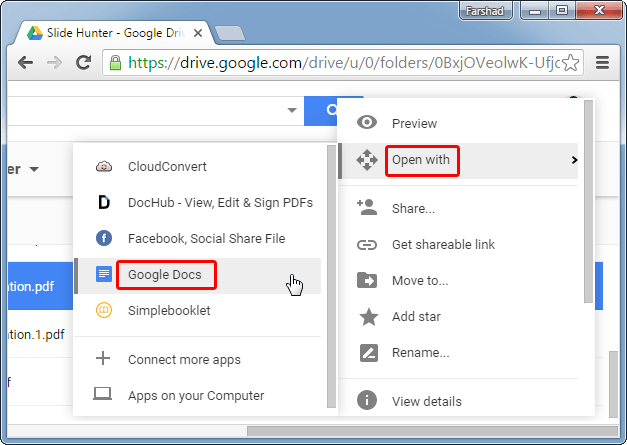Click the Preview eye icon
627x445 pixels.
[367, 123]
